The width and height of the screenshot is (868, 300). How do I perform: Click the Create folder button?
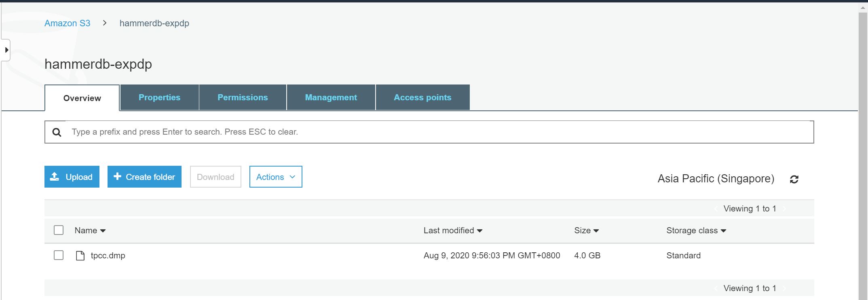click(144, 177)
